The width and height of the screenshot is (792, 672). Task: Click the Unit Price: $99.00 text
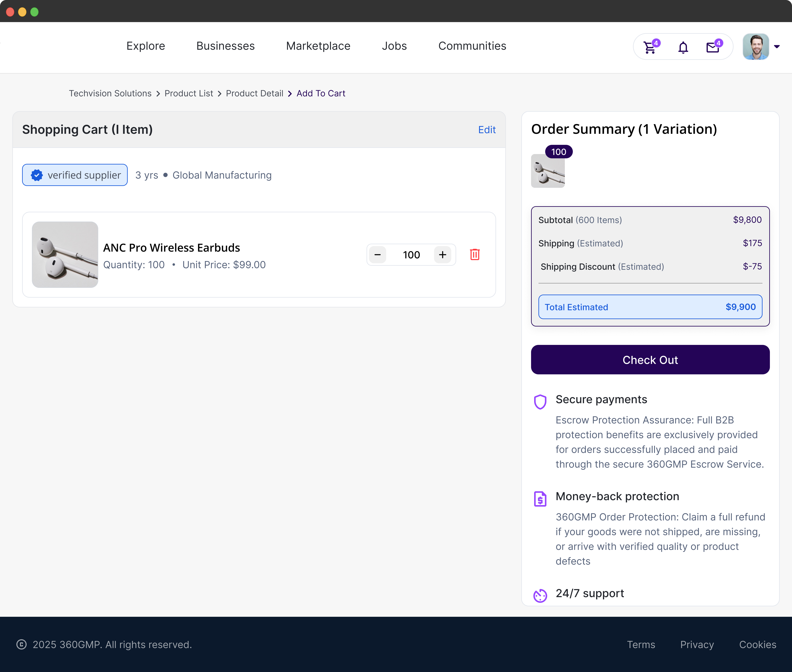click(224, 265)
